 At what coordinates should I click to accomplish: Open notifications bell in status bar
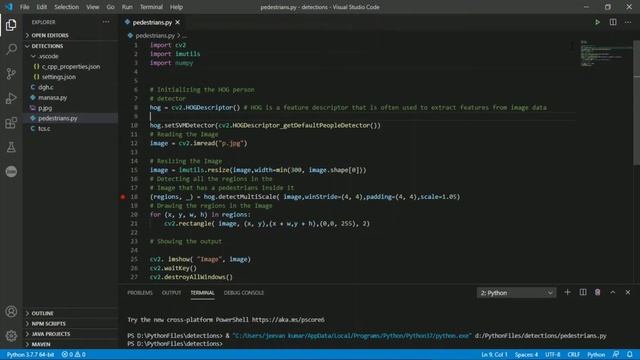630,354
